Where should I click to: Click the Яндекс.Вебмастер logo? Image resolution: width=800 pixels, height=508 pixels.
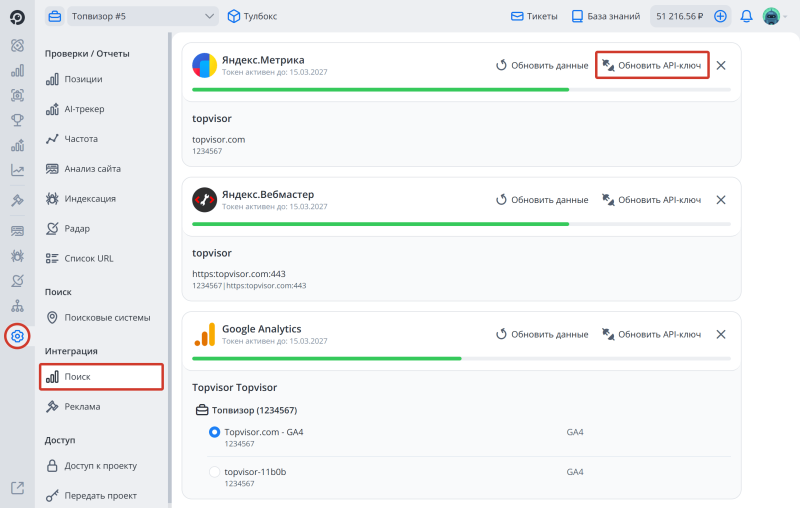205,200
